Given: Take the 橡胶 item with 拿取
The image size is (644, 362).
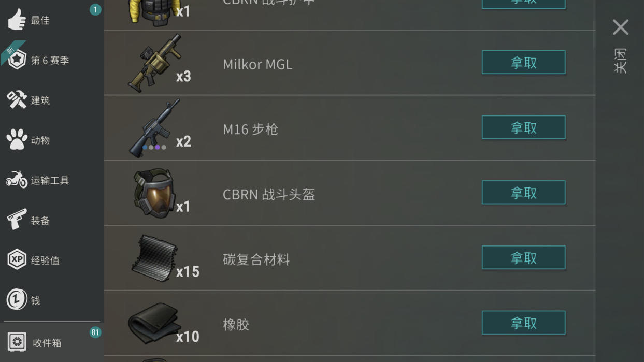Looking at the screenshot, I should pyautogui.click(x=523, y=323).
